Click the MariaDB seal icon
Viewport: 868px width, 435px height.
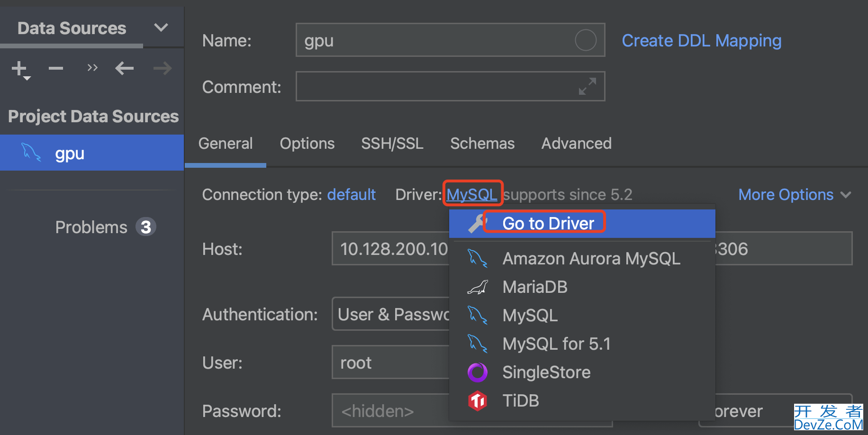pyautogui.click(x=477, y=287)
